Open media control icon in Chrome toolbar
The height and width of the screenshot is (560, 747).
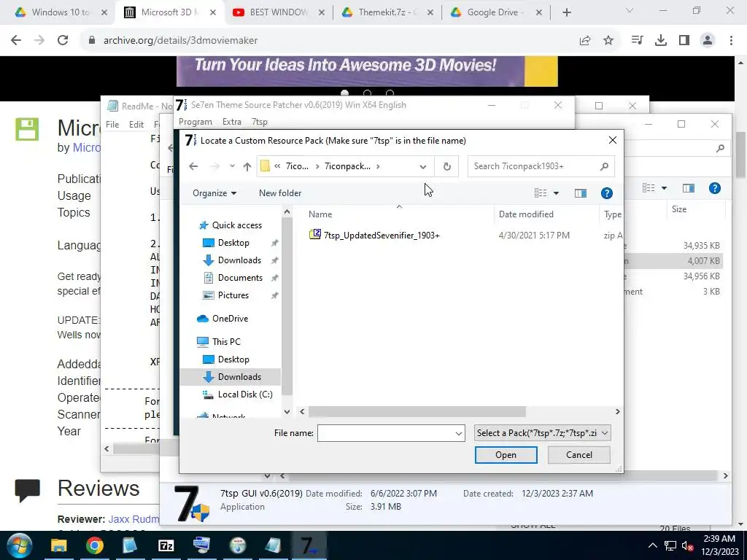click(637, 41)
